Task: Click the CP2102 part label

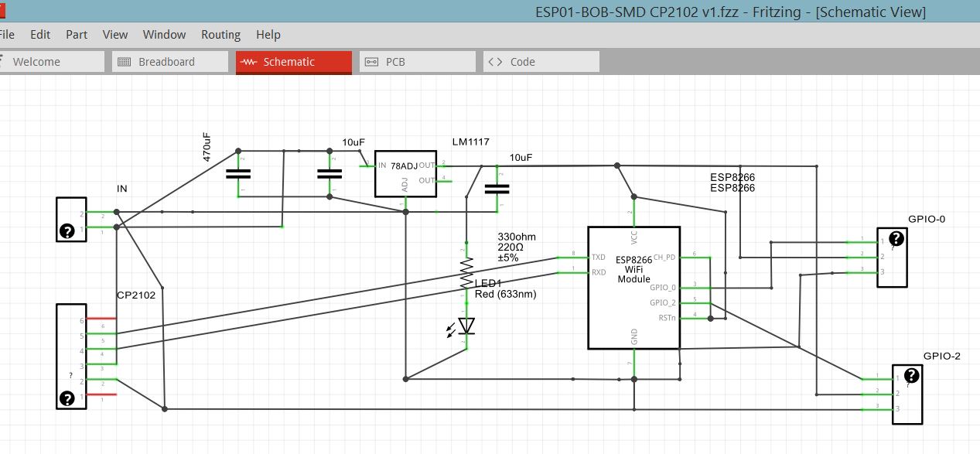Action: [x=137, y=295]
